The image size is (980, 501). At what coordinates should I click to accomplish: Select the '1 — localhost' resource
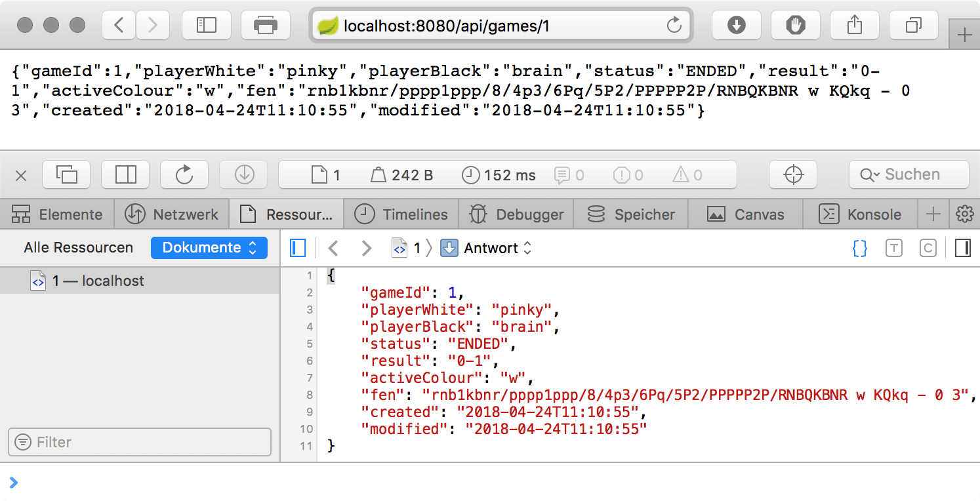(x=140, y=281)
